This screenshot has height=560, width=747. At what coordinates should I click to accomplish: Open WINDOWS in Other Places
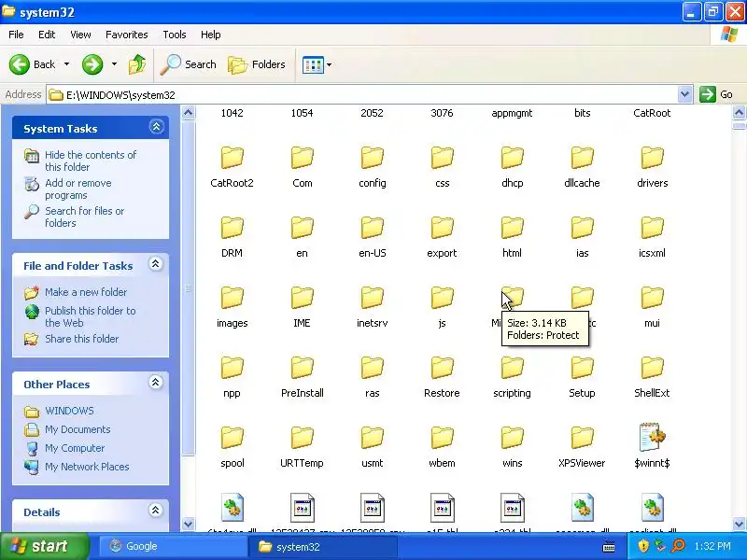(69, 411)
